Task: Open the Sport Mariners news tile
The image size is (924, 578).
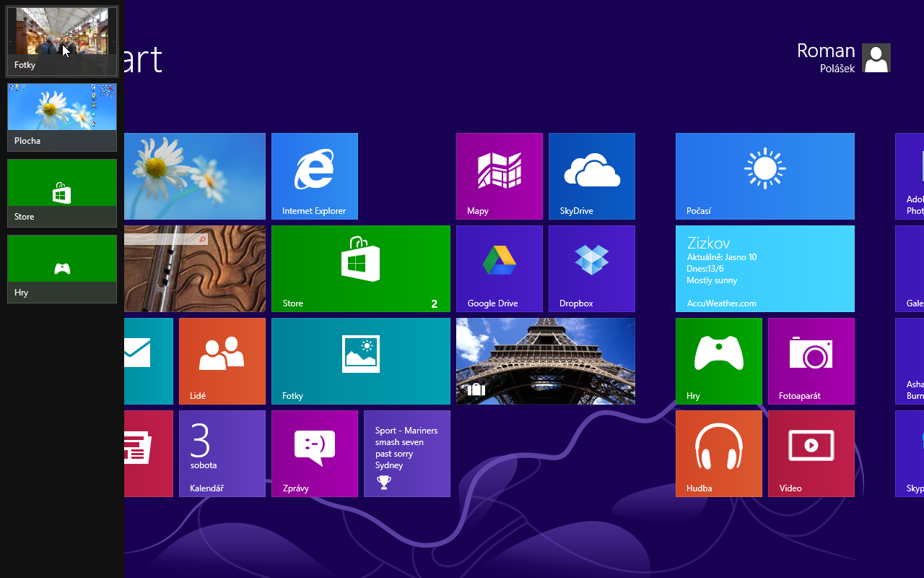Action: [x=407, y=454]
